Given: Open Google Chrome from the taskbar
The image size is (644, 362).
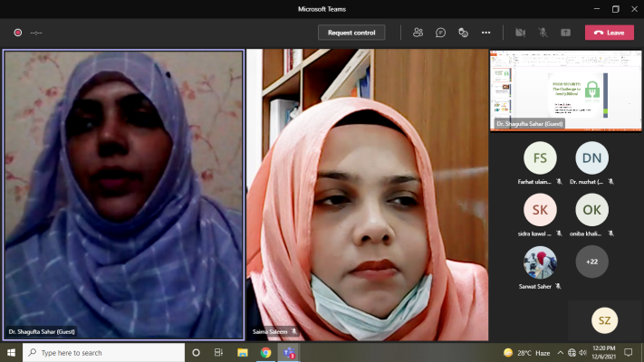Looking at the screenshot, I should tap(265, 352).
